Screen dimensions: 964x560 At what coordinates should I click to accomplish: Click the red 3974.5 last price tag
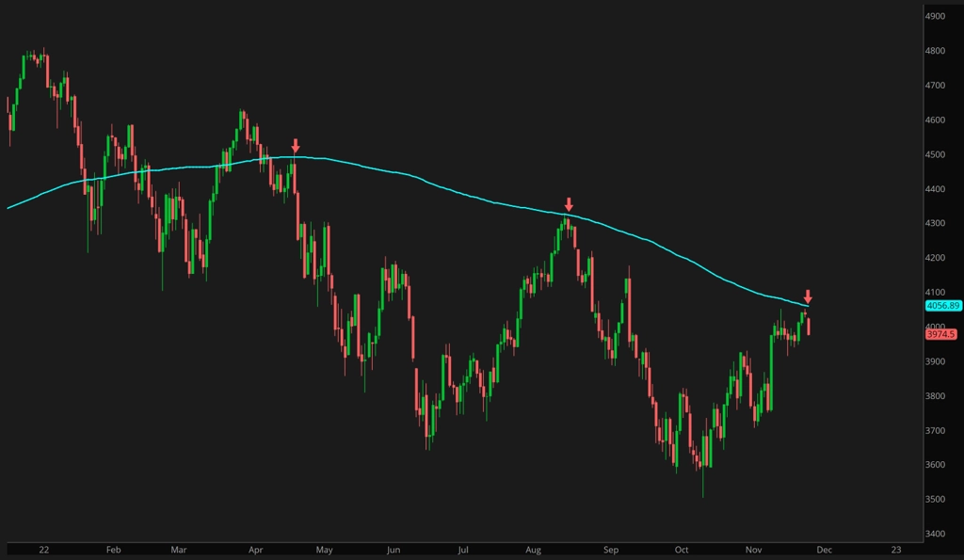(940, 334)
